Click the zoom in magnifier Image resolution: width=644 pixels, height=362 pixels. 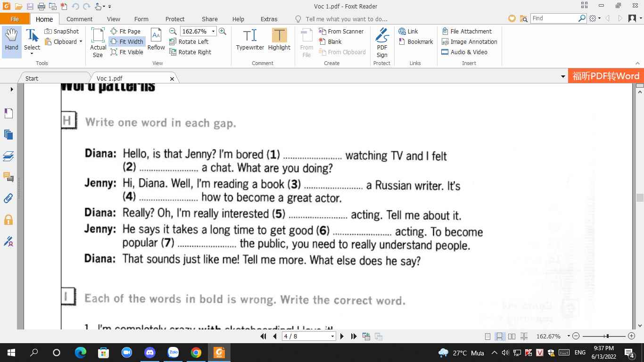pos(223,31)
